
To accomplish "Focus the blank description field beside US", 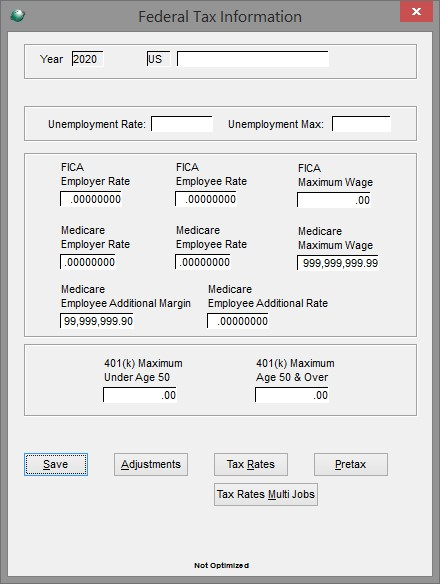I will 253,59.
